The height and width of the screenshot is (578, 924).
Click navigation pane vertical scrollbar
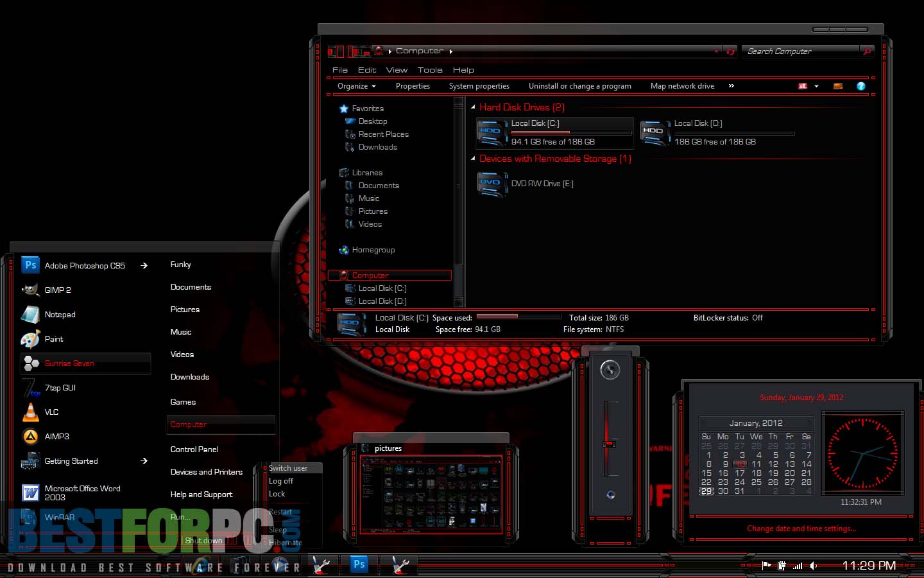(x=458, y=202)
